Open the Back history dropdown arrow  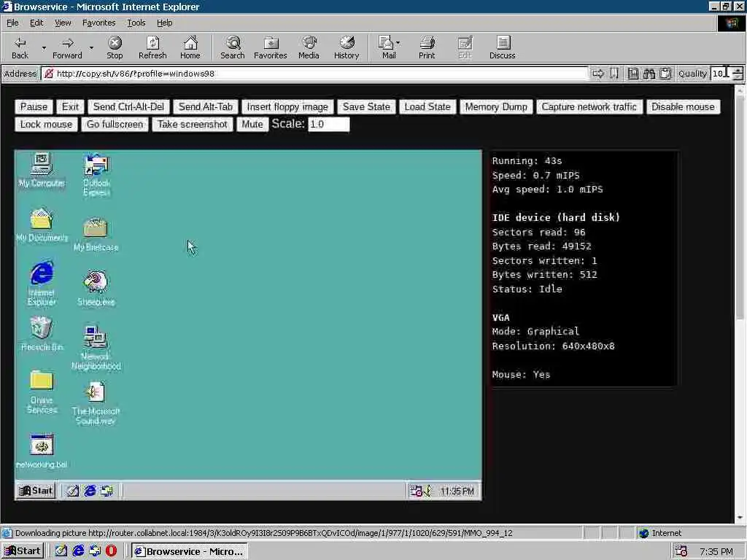[44, 47]
